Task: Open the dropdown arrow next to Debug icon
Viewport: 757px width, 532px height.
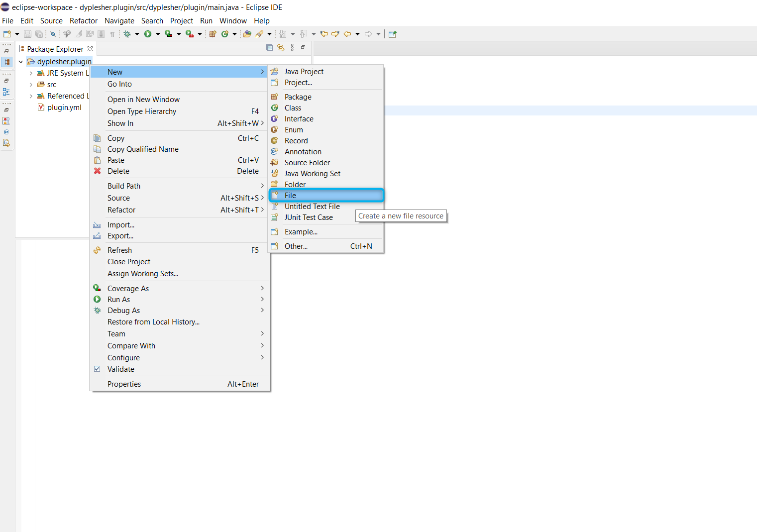Action: coord(137,34)
